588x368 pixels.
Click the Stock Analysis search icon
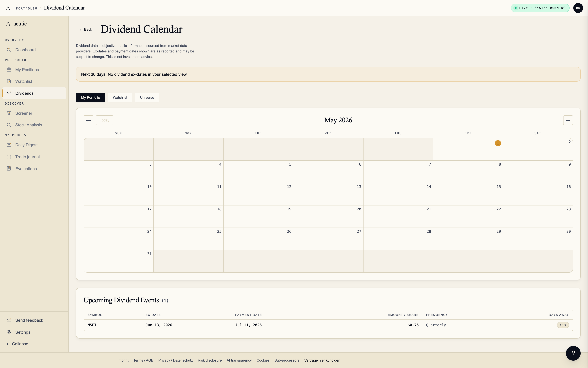point(9,125)
